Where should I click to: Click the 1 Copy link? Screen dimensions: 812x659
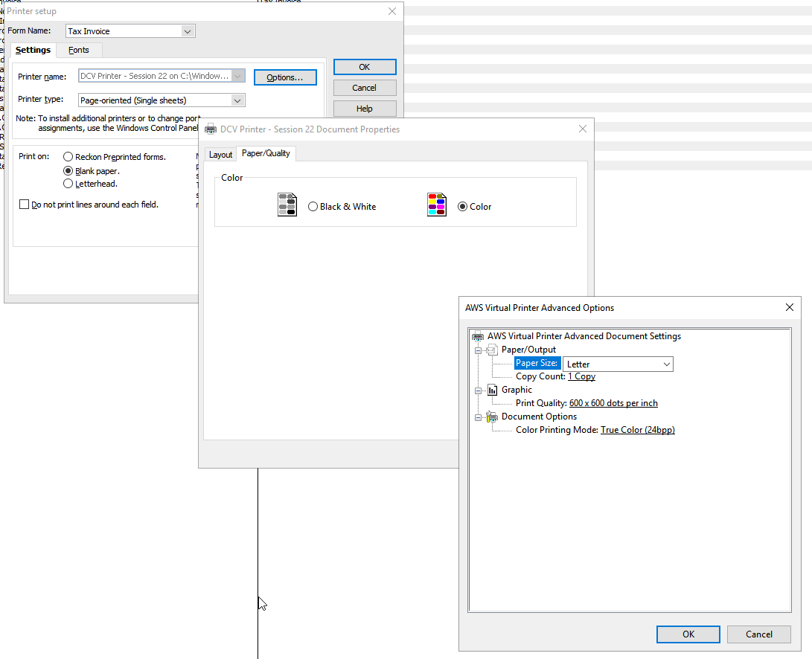(x=581, y=376)
